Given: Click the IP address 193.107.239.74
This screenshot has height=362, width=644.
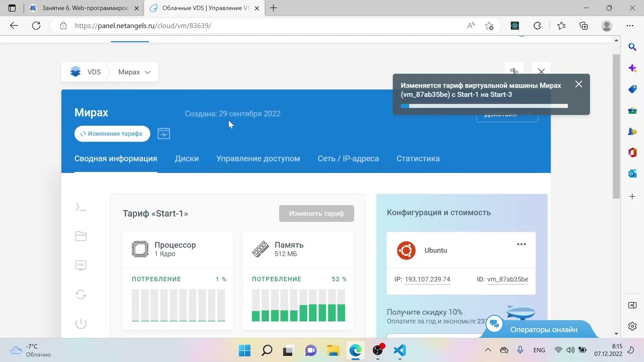Looking at the screenshot, I should coord(427,279).
